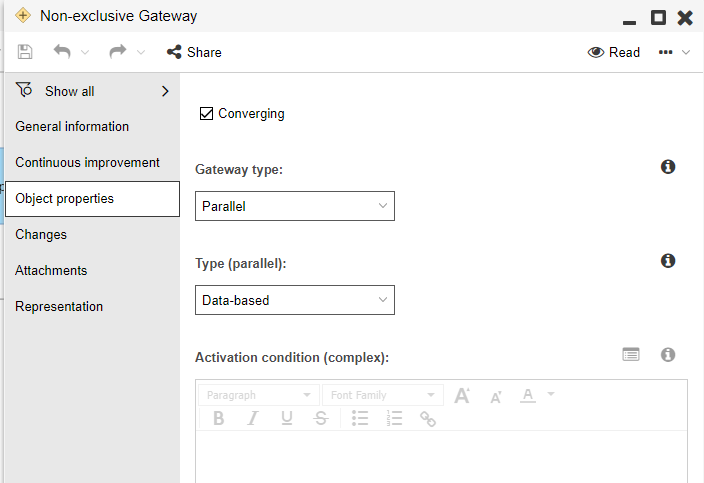Click the Insert link icon in editor
This screenshot has height=483, width=704.
428,419
